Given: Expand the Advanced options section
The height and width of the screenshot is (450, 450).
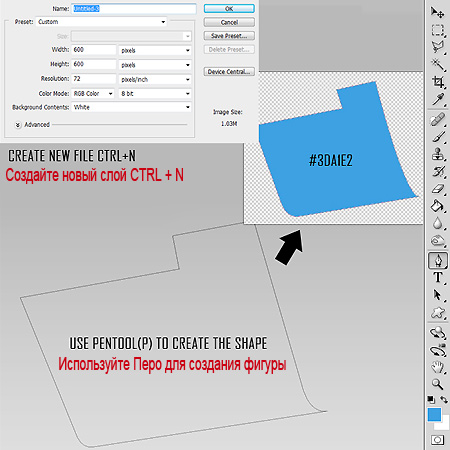Looking at the screenshot, I should pos(18,125).
